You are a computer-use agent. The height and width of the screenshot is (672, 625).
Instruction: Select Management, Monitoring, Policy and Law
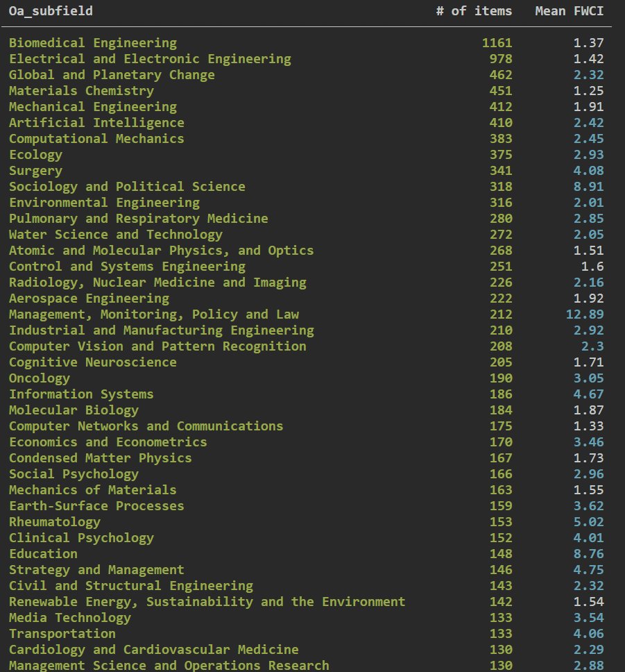point(154,314)
